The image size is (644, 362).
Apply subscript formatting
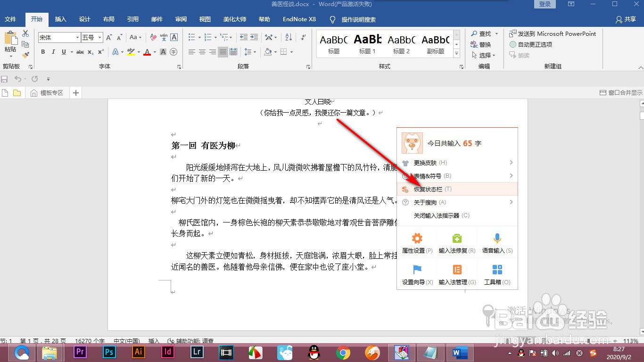click(91, 52)
